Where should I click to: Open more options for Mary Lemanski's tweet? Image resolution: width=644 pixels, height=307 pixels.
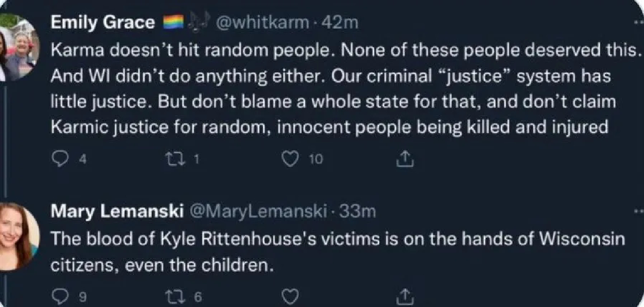(x=639, y=211)
